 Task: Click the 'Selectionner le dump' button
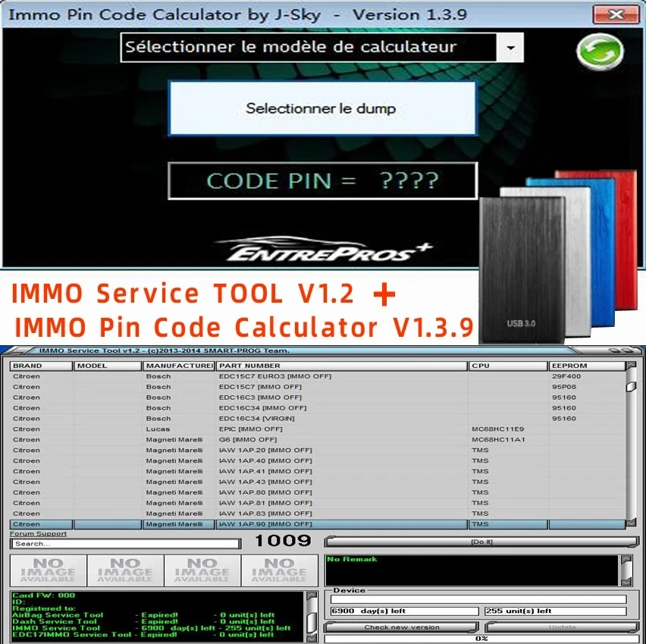[x=322, y=108]
